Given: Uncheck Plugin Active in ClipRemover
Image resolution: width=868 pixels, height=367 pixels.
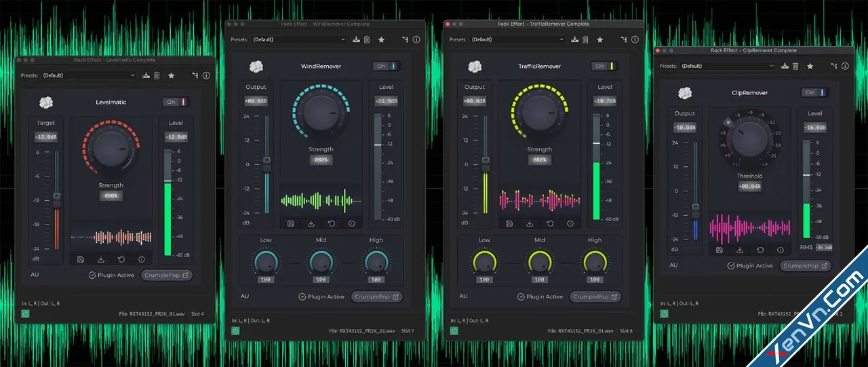Looking at the screenshot, I should click(x=730, y=266).
